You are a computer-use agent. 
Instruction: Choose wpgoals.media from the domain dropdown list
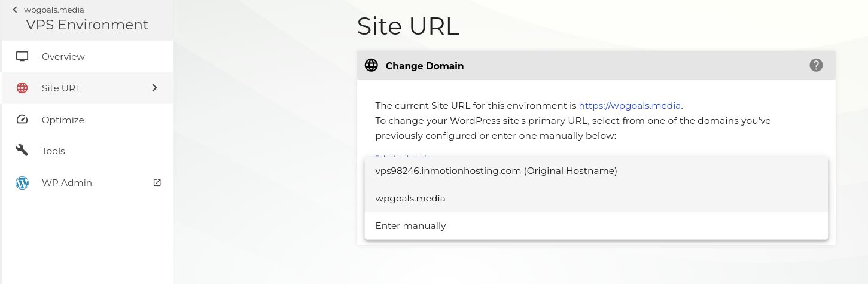coord(410,199)
